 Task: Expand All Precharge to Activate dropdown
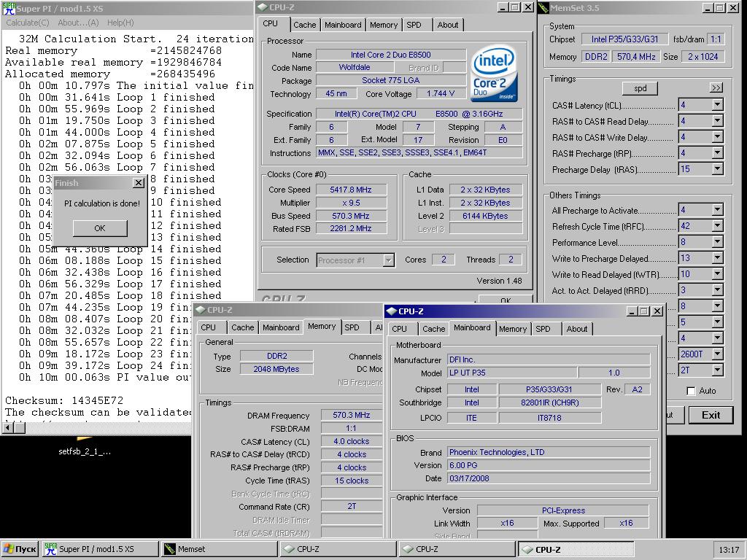coord(717,209)
